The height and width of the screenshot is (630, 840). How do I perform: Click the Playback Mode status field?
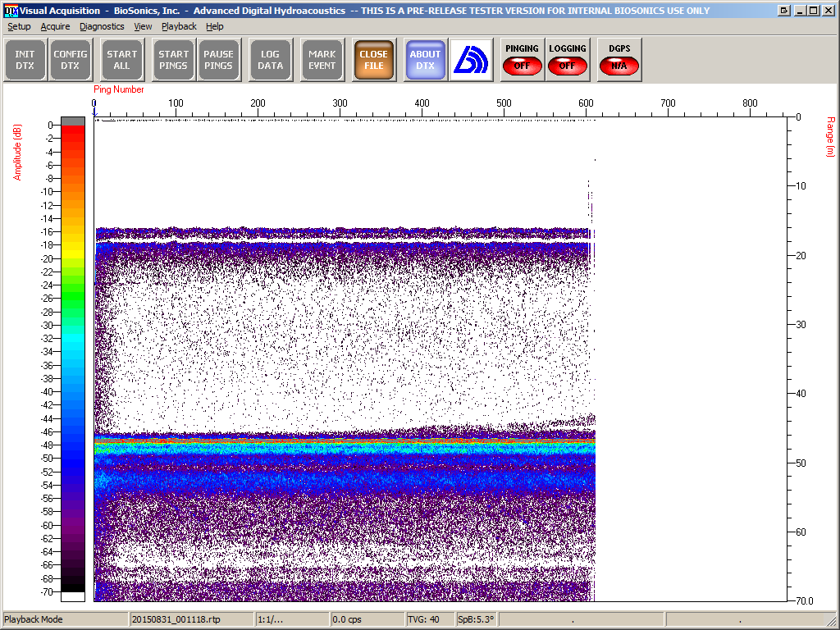tap(65, 619)
